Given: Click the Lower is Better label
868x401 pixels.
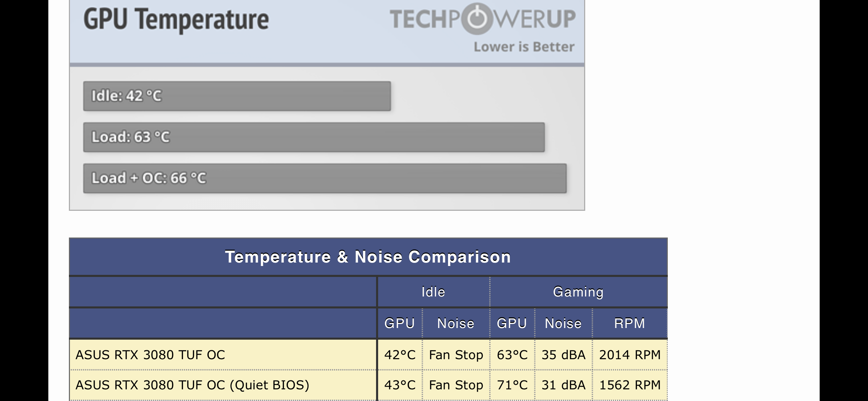Looking at the screenshot, I should (x=524, y=47).
